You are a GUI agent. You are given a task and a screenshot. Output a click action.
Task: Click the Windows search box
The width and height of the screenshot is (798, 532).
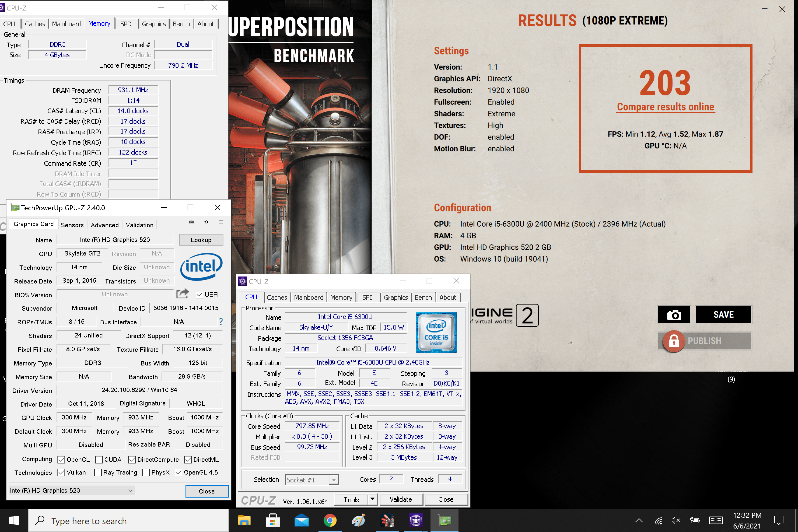(128, 520)
